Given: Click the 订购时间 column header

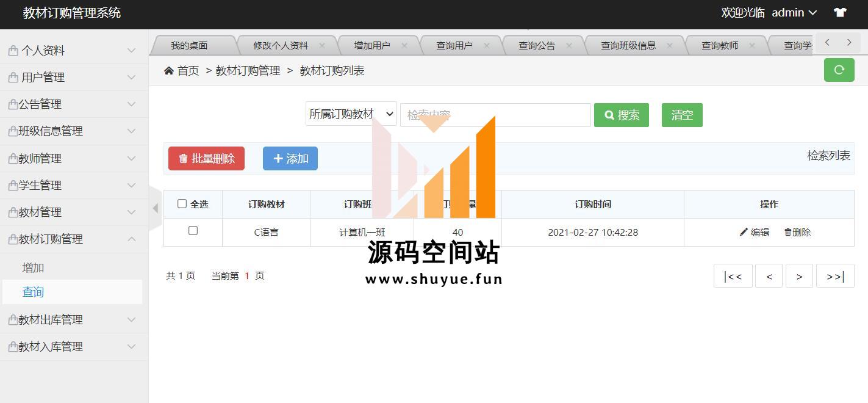Looking at the screenshot, I should point(593,204).
